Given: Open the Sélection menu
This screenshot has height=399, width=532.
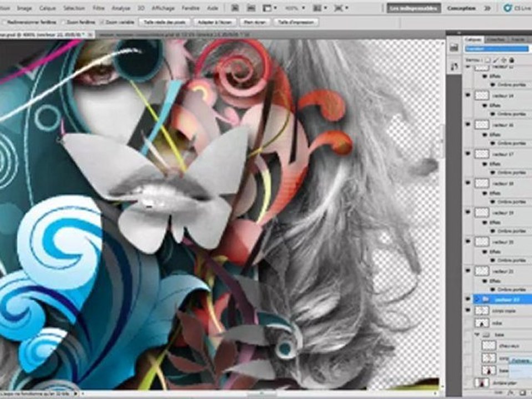Looking at the screenshot, I should point(74,8).
